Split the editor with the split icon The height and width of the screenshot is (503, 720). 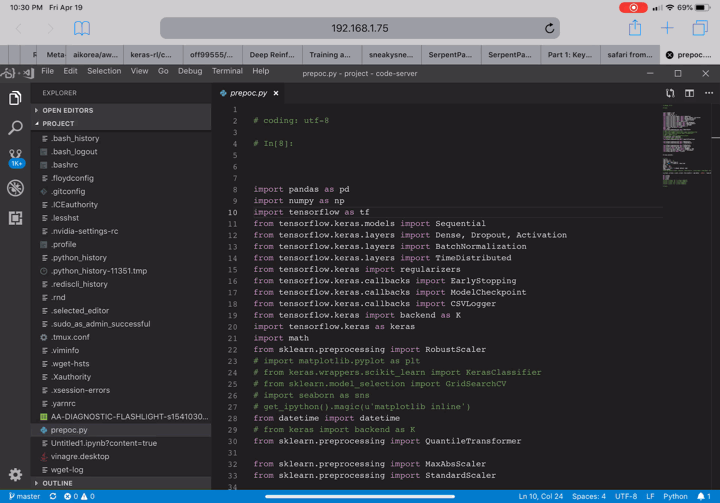[689, 93]
